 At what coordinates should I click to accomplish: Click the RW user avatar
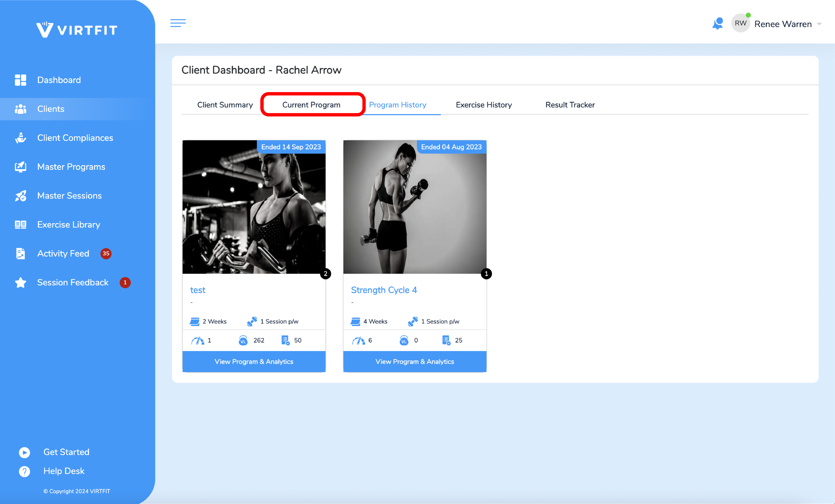tap(740, 23)
